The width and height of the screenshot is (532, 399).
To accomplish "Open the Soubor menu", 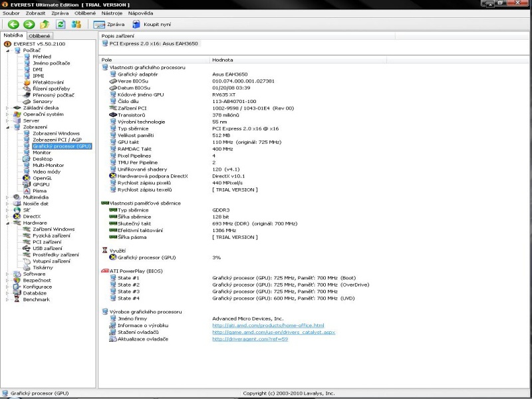I will [x=11, y=13].
